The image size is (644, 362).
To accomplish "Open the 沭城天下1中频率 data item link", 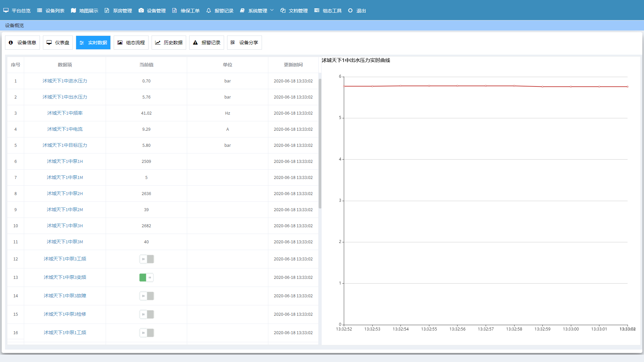I will (x=65, y=113).
